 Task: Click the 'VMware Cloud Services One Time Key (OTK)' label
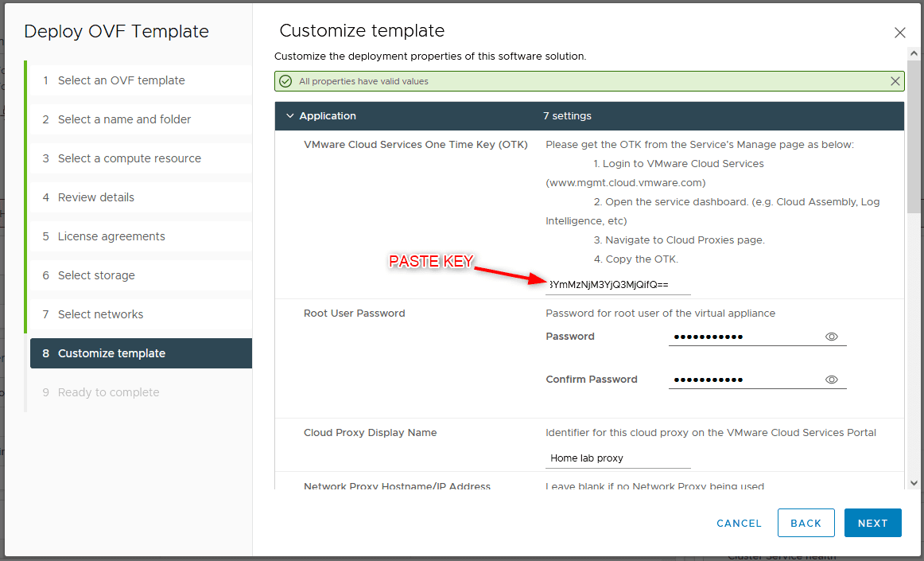(415, 145)
